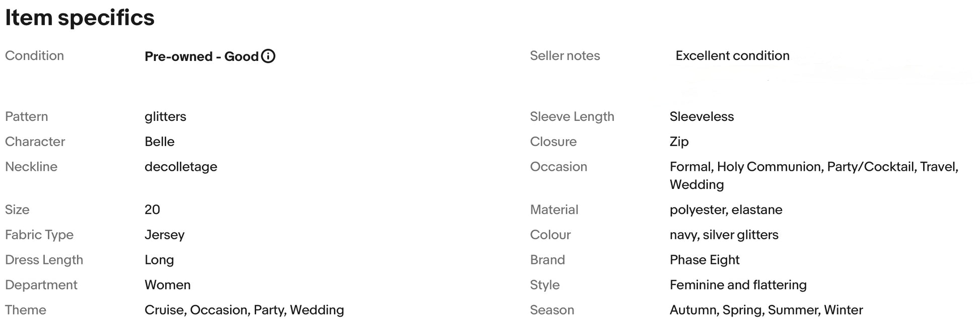The height and width of the screenshot is (330, 980).
Task: Click the 'Sleeveless' sleeve length value
Action: [702, 117]
